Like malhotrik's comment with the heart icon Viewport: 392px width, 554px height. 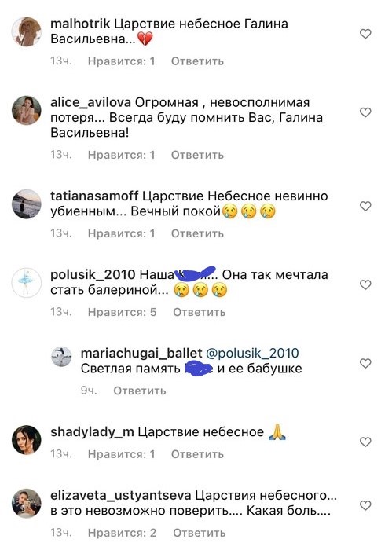coord(365,34)
